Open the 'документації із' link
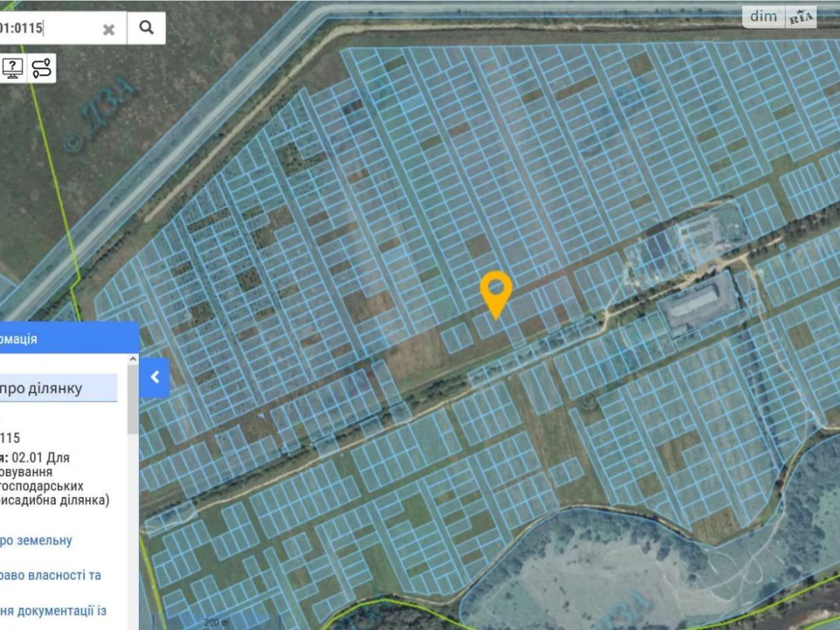Viewport: 840px width, 630px height. [52, 611]
